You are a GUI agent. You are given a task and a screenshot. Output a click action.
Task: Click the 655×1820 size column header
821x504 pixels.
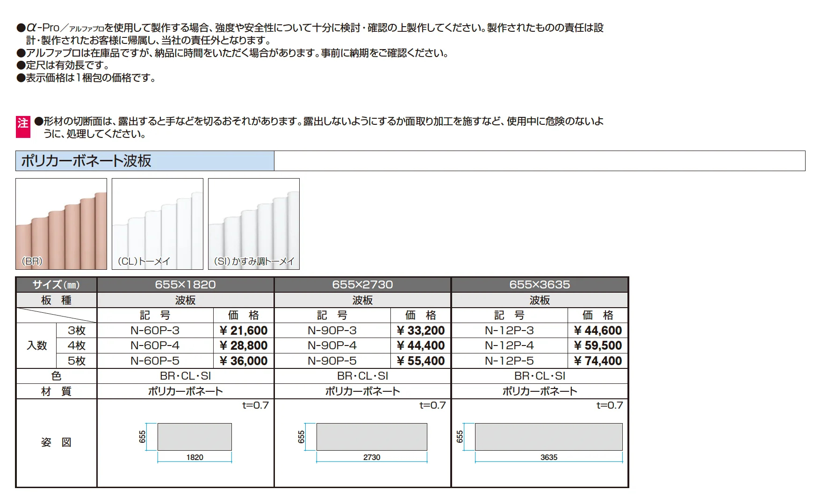point(185,285)
